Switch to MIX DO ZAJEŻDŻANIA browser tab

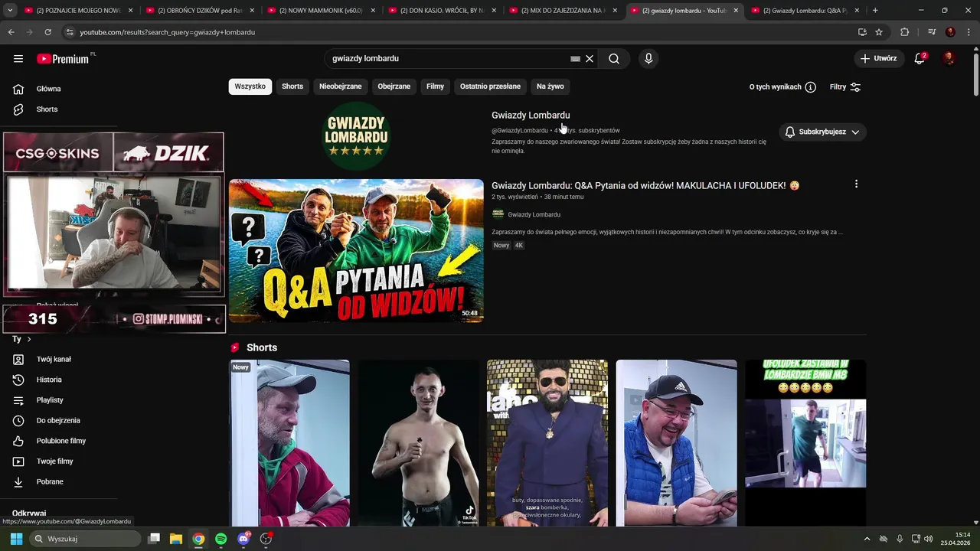click(x=563, y=11)
